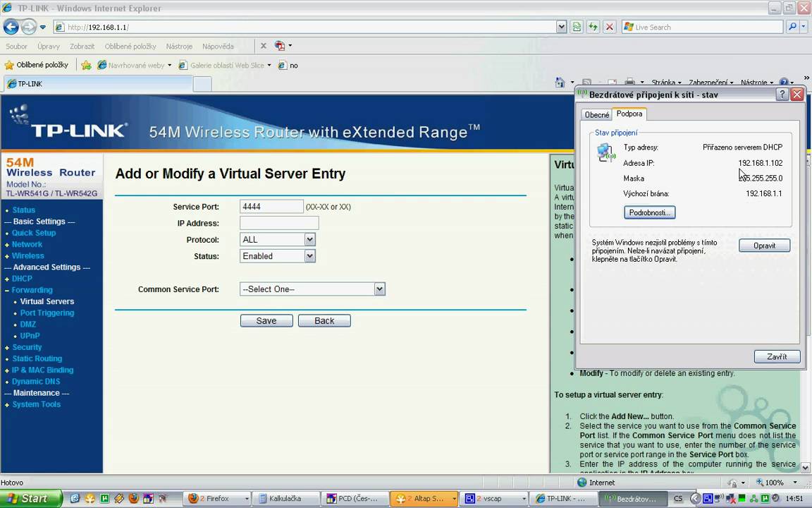Viewport: 812px width, 508px height.
Task: Open the Common Service Port dropdown
Action: [x=312, y=289]
